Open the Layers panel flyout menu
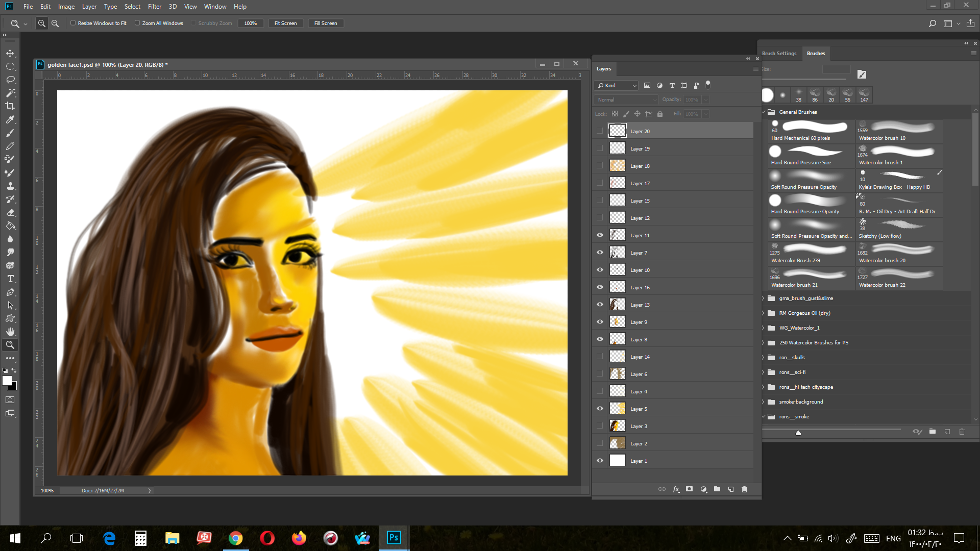 pyautogui.click(x=756, y=69)
